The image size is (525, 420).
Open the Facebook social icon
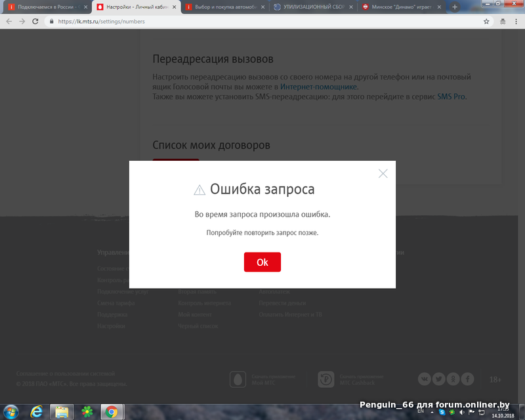(467, 379)
